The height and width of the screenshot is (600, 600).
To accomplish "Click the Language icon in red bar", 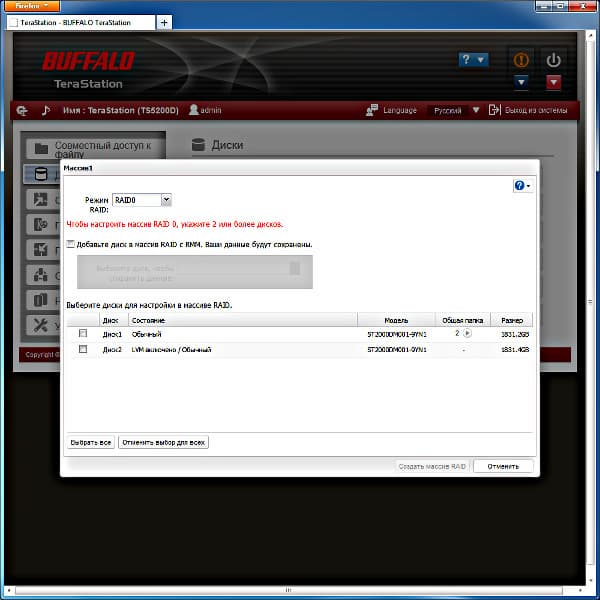I will click(372, 110).
